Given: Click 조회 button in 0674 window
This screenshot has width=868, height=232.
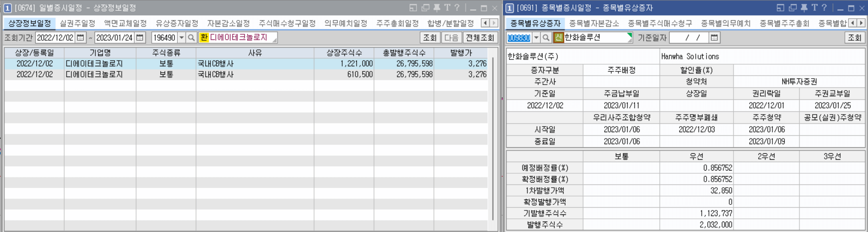Looking at the screenshot, I should 430,38.
